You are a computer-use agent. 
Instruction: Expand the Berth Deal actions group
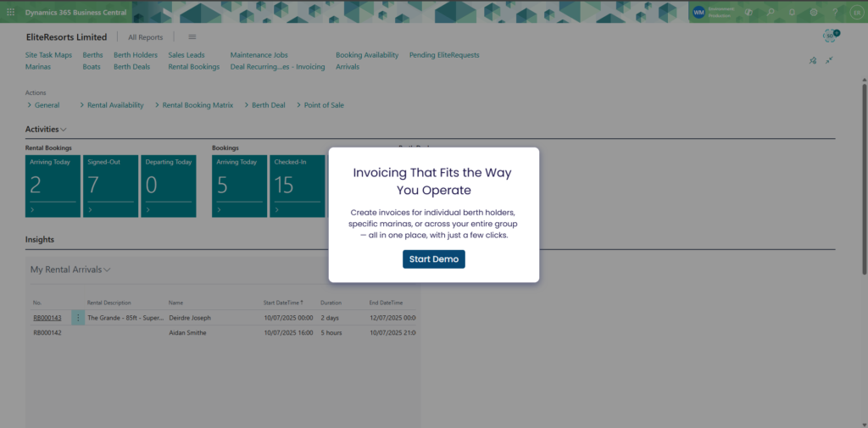tap(264, 105)
